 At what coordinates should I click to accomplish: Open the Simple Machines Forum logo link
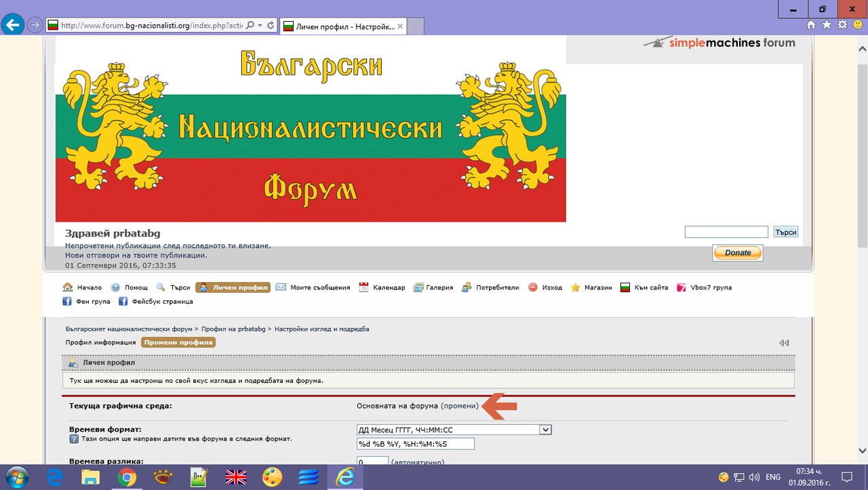(719, 43)
